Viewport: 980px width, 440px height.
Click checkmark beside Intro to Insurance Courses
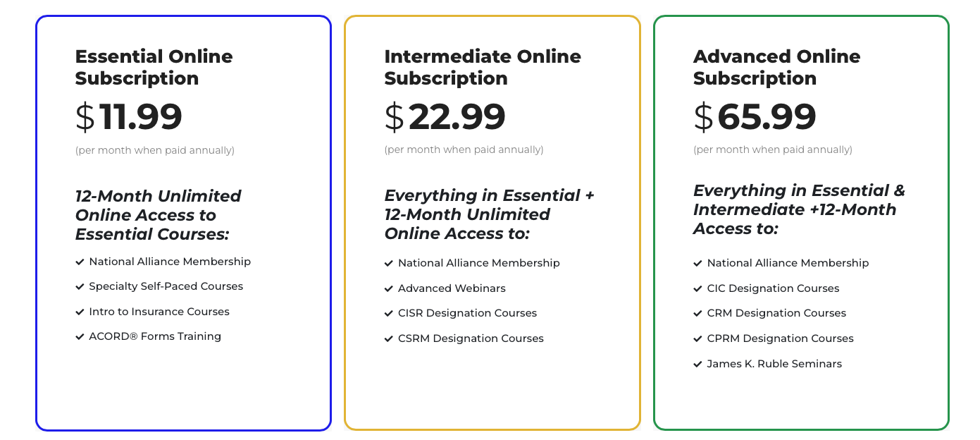coord(80,312)
